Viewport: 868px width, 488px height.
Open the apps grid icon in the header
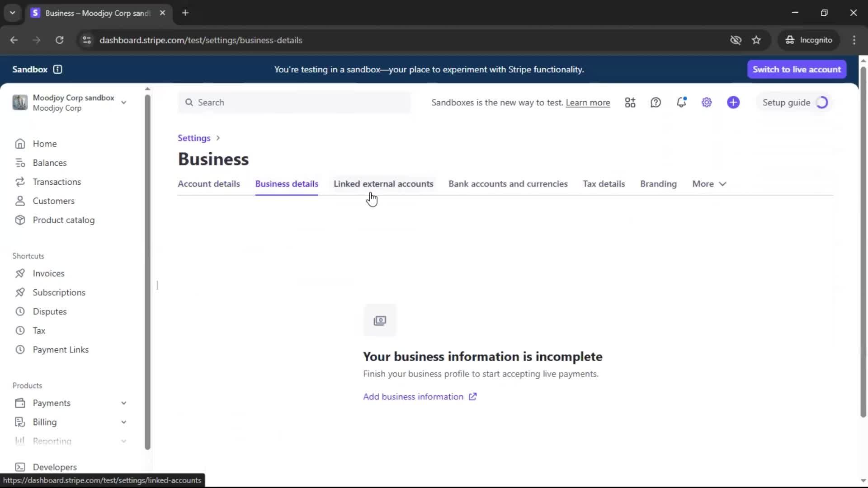[x=630, y=103]
